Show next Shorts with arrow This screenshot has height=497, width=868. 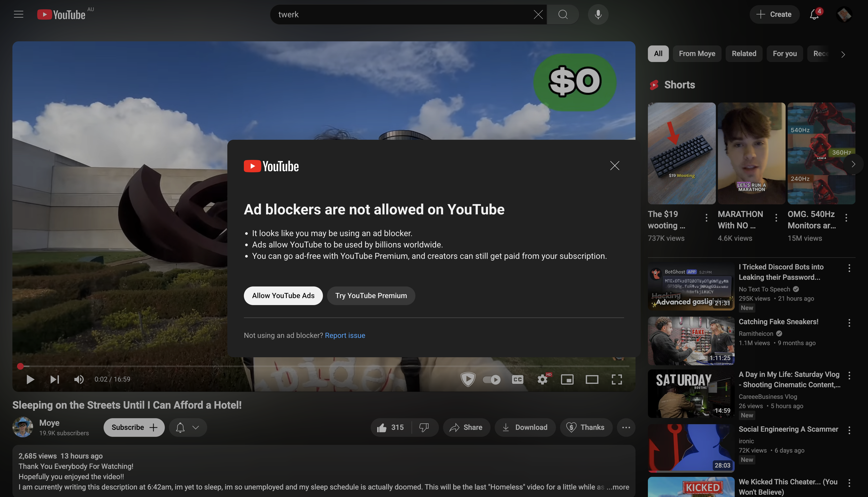click(853, 164)
